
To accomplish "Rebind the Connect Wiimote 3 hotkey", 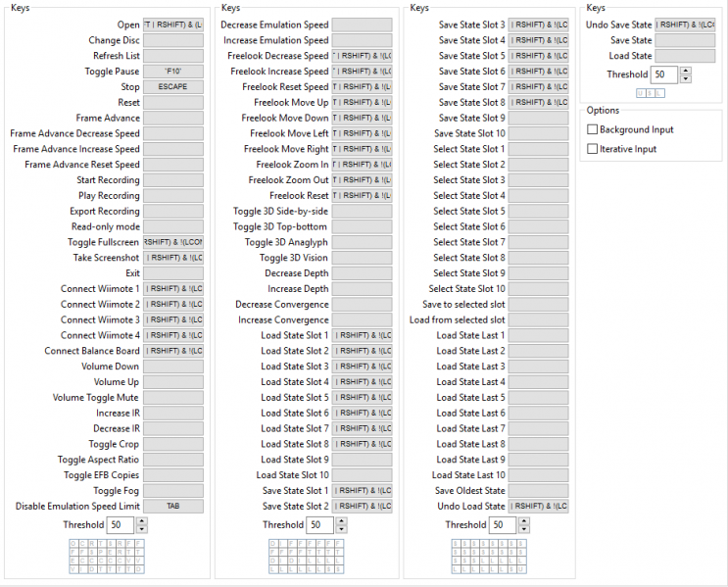I will pyautogui.click(x=173, y=320).
